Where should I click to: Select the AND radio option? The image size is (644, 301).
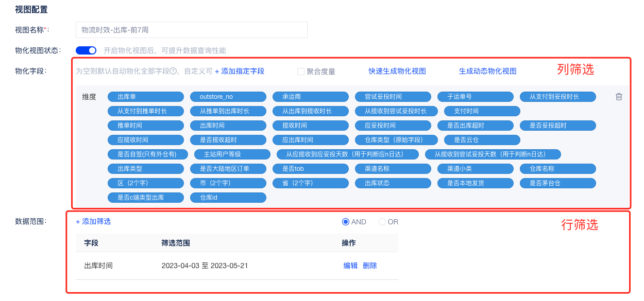coord(346,222)
